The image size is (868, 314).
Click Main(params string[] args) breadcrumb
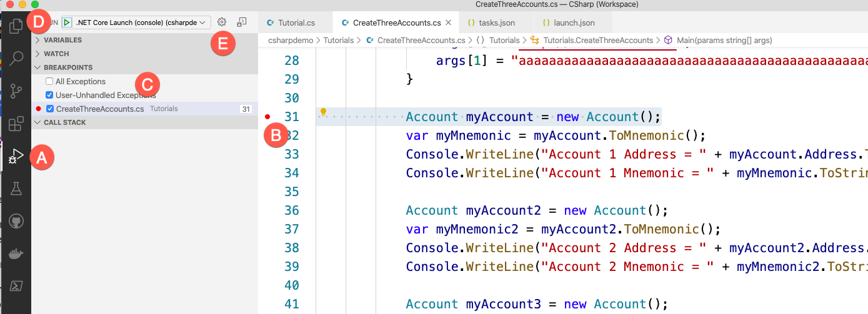pyautogui.click(x=719, y=40)
